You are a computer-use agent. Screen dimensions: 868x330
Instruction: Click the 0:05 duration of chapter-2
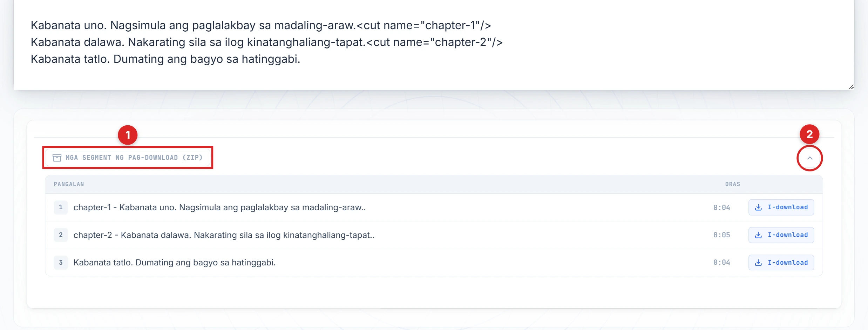click(x=721, y=235)
